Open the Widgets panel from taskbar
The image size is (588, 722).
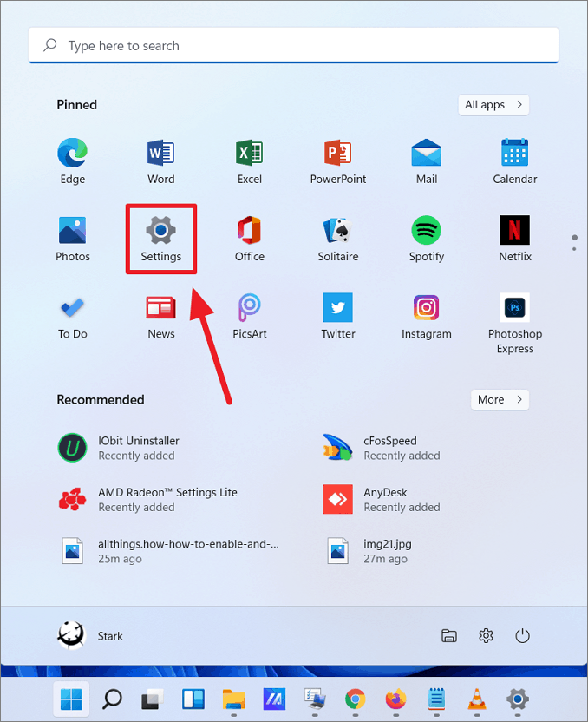tap(193, 699)
